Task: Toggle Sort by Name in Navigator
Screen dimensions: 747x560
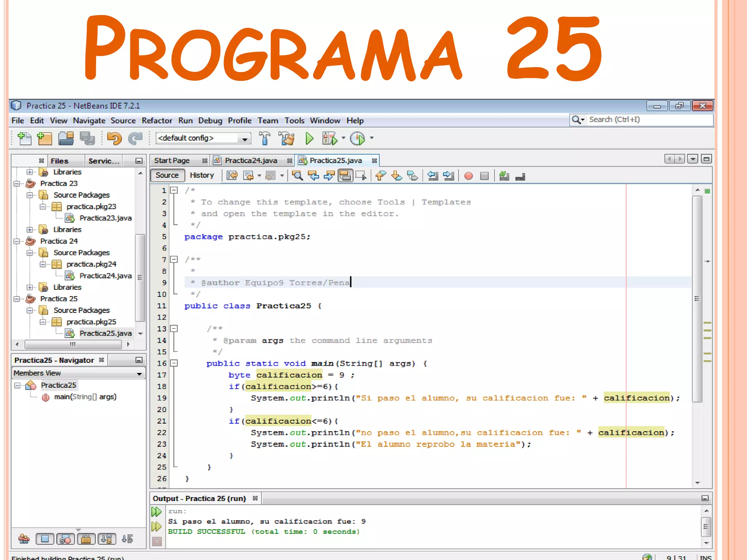Action: click(107, 538)
